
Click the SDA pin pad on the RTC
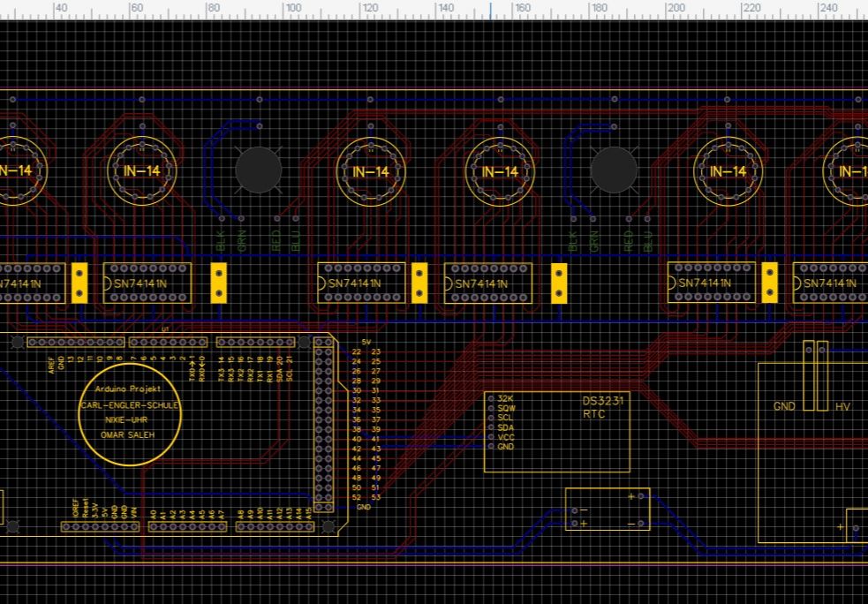coord(492,427)
